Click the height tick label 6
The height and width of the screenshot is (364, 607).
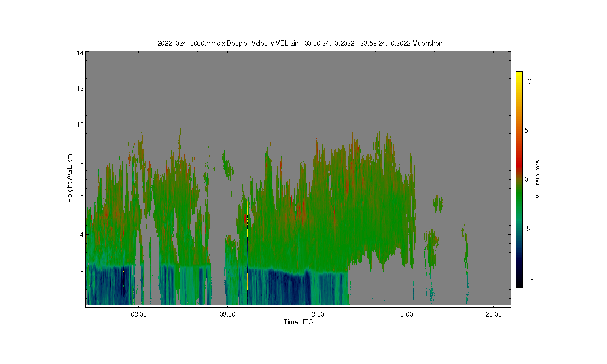point(82,198)
